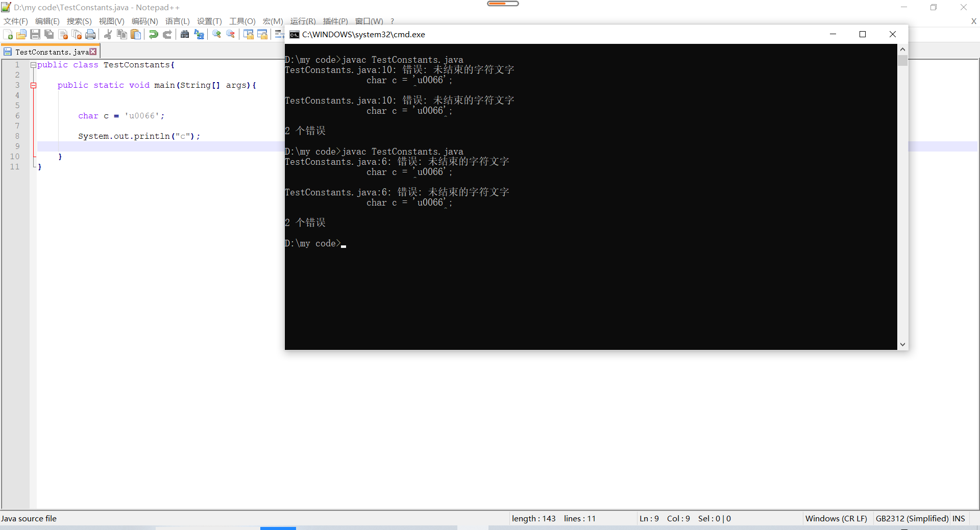Click the cmd window scrollbar thumb
The height and width of the screenshot is (530, 980).
pos(902,60)
